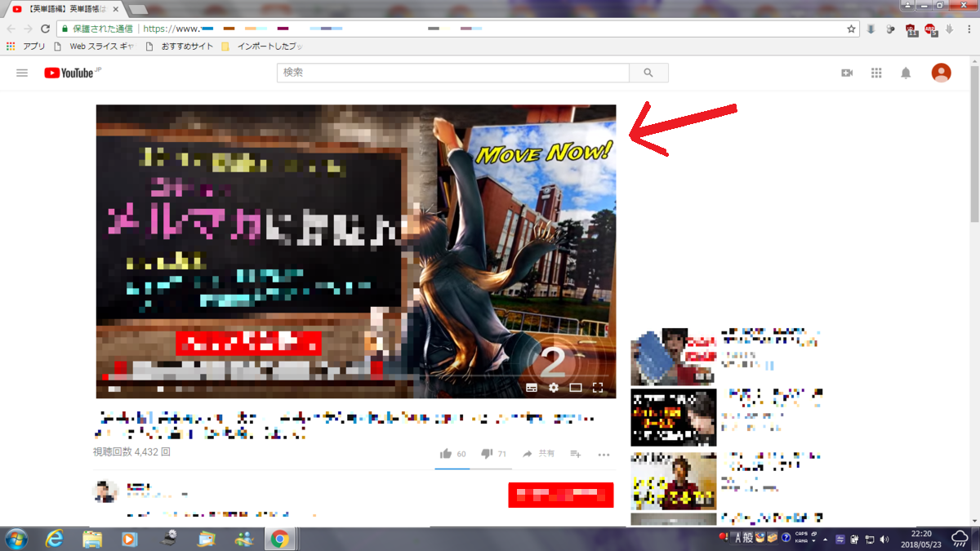Launch Internet Explorer from the taskbar

[55, 539]
